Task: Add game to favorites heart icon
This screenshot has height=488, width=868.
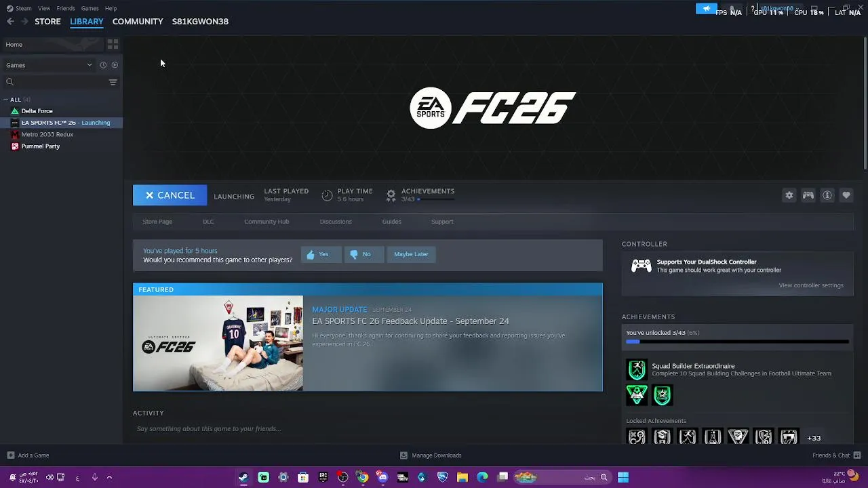Action: pyautogui.click(x=846, y=195)
